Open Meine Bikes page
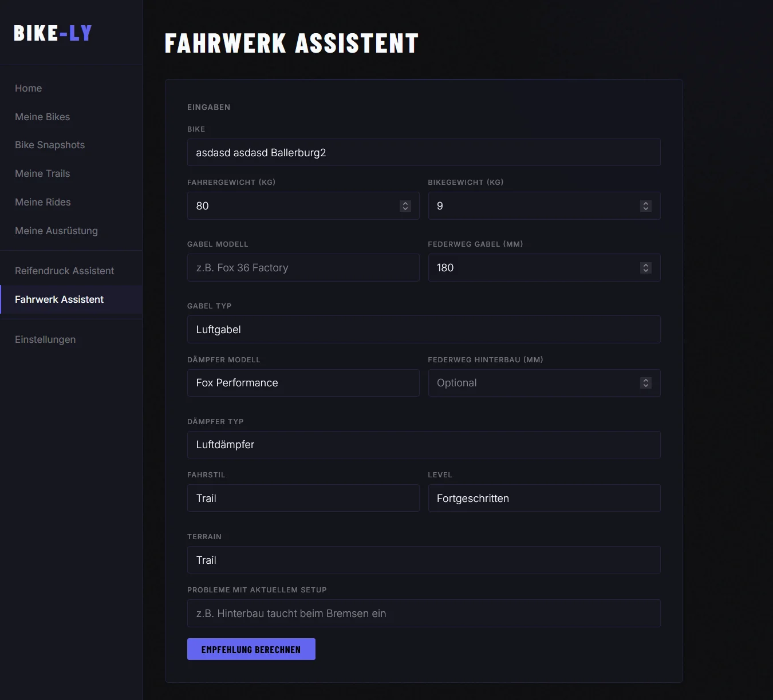The width and height of the screenshot is (773, 700). pyautogui.click(x=42, y=117)
